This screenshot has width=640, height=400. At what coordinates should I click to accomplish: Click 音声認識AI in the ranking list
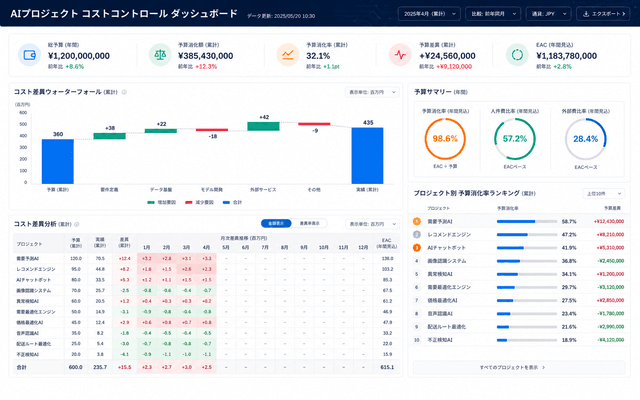(x=440, y=313)
